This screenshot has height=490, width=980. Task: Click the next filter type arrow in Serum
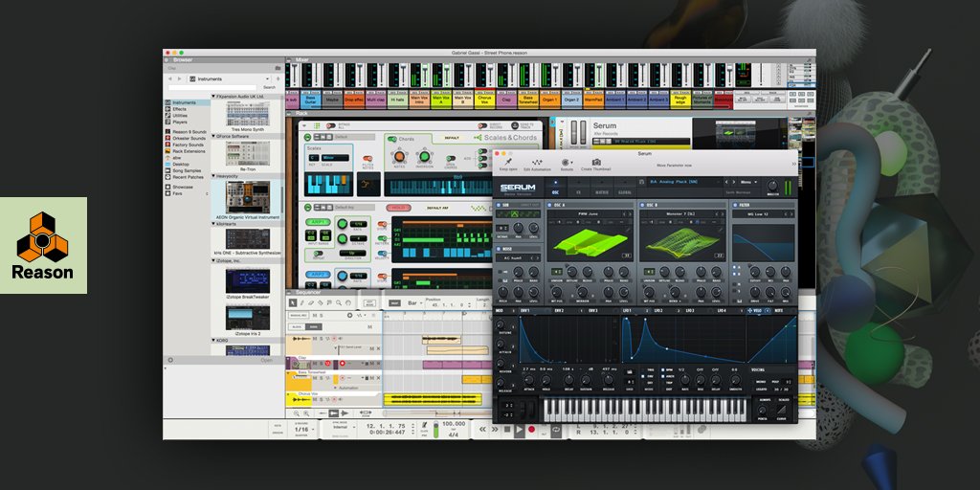click(791, 214)
